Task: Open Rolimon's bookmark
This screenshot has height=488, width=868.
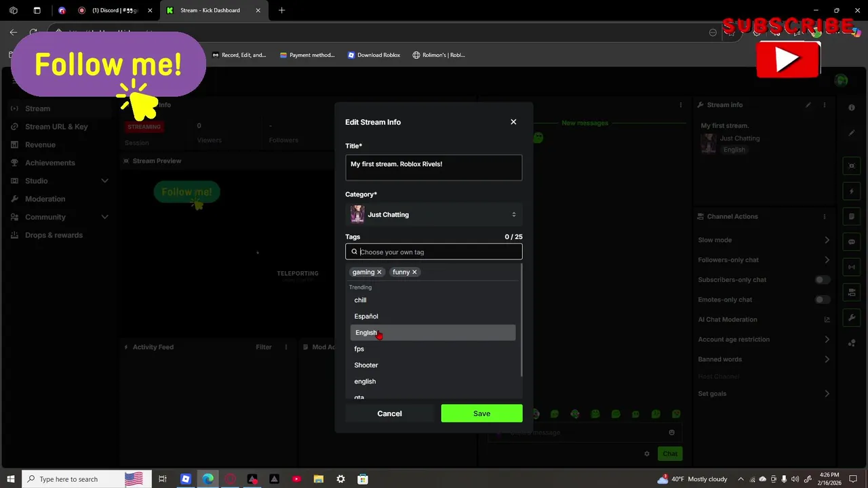Action: (439, 55)
